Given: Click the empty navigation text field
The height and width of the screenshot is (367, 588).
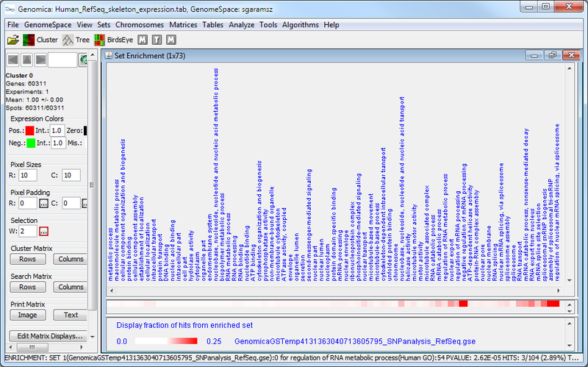Looking at the screenshot, I should pyautogui.click(x=62, y=60).
